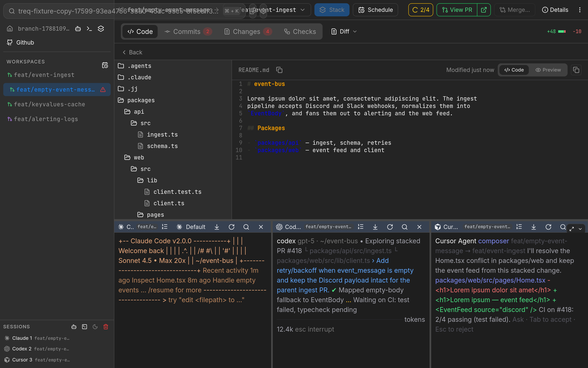Open client.test.ts file

tap(173, 192)
